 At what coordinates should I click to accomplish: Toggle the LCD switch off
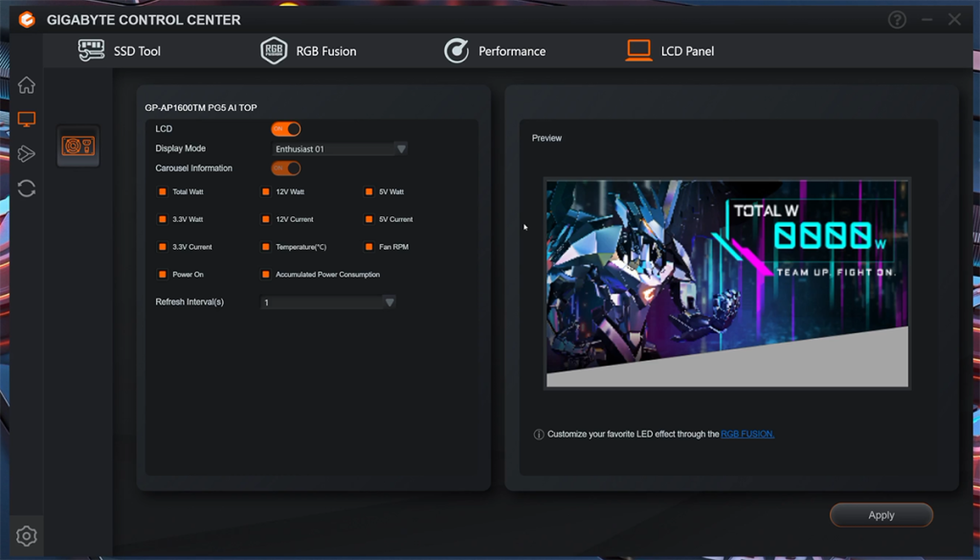click(x=285, y=128)
